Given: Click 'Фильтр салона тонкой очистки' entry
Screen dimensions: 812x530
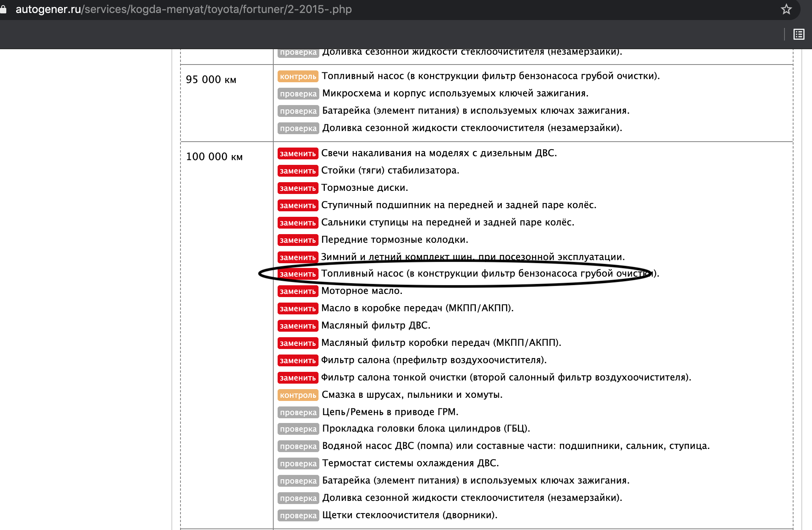Looking at the screenshot, I should [x=506, y=377].
